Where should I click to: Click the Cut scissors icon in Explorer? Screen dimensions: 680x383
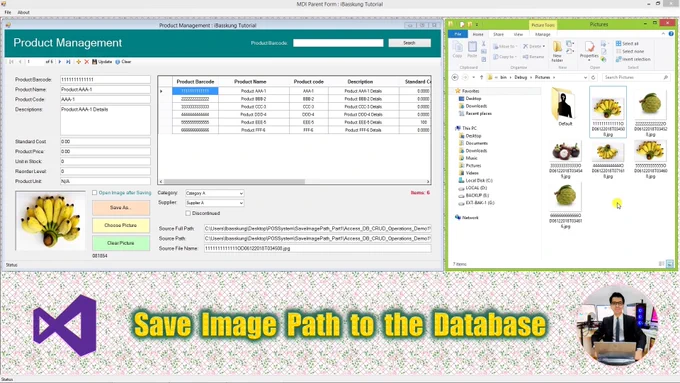[x=484, y=44]
